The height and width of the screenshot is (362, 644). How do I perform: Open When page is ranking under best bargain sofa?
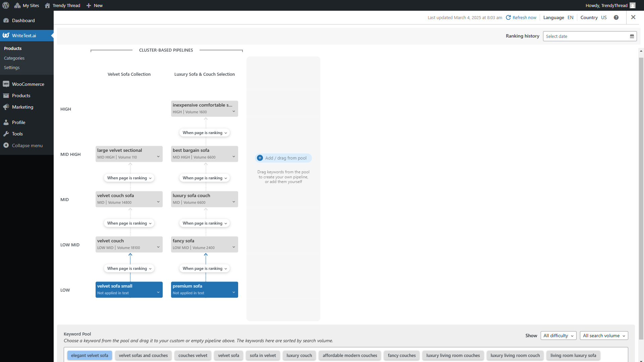(x=205, y=178)
